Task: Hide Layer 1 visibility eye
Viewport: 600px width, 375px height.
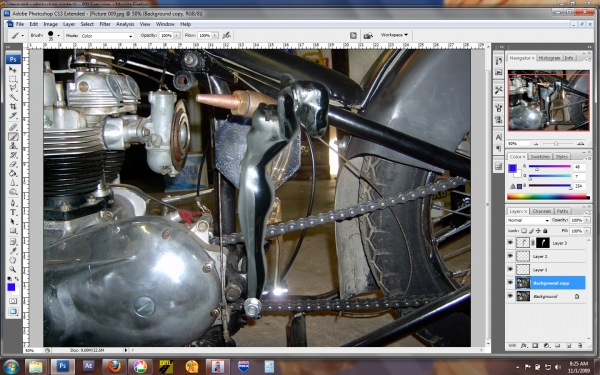Action: coord(510,269)
